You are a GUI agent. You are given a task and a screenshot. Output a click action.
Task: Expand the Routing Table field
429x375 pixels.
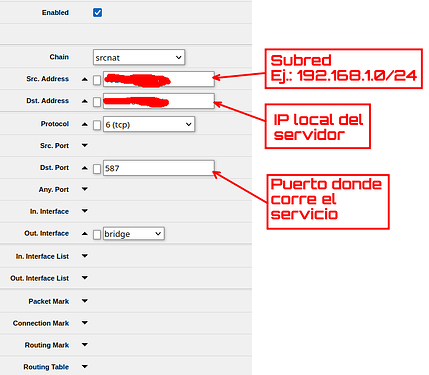tap(85, 367)
